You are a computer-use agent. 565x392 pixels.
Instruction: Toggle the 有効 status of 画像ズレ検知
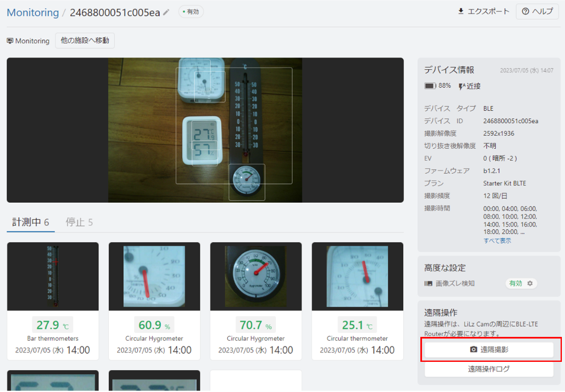[x=515, y=283]
